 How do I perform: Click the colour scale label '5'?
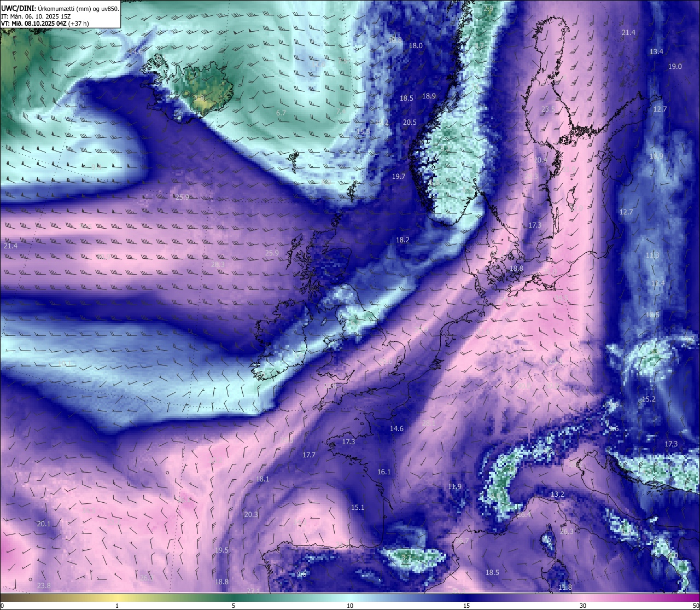[x=234, y=606]
